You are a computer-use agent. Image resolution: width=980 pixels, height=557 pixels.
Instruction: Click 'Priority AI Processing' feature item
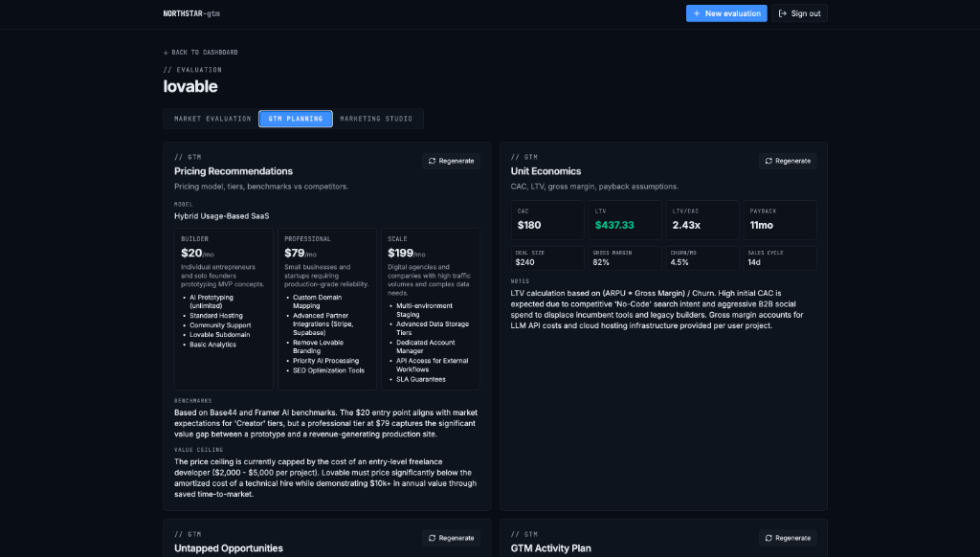pyautogui.click(x=325, y=361)
